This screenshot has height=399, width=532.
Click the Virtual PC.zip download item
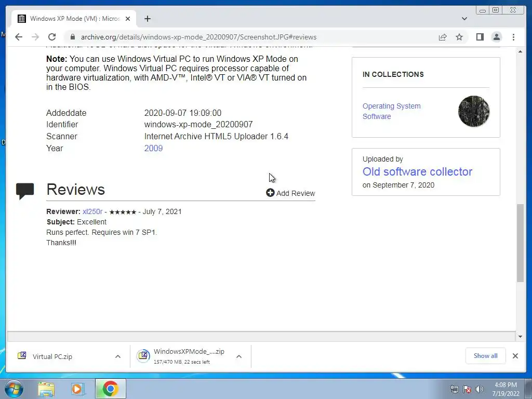[52, 356]
